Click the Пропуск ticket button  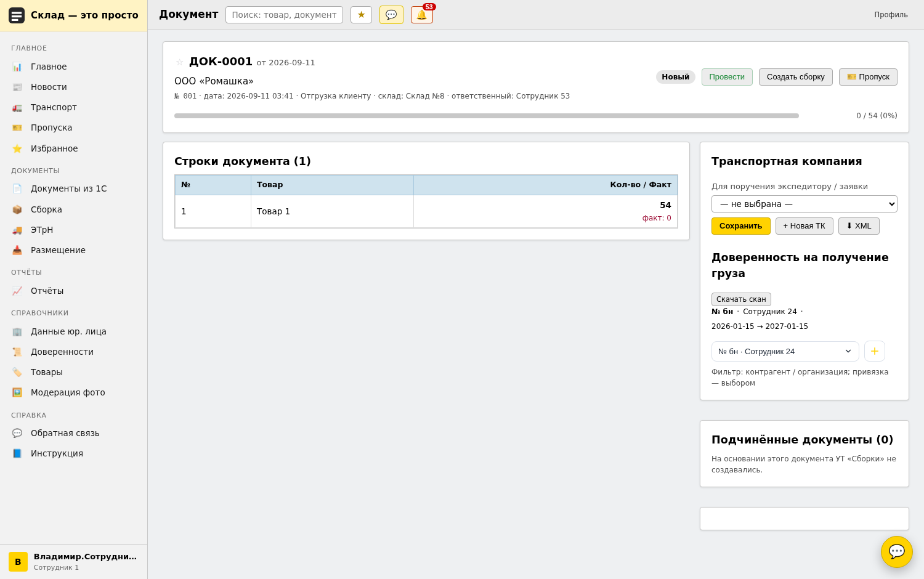[868, 77]
